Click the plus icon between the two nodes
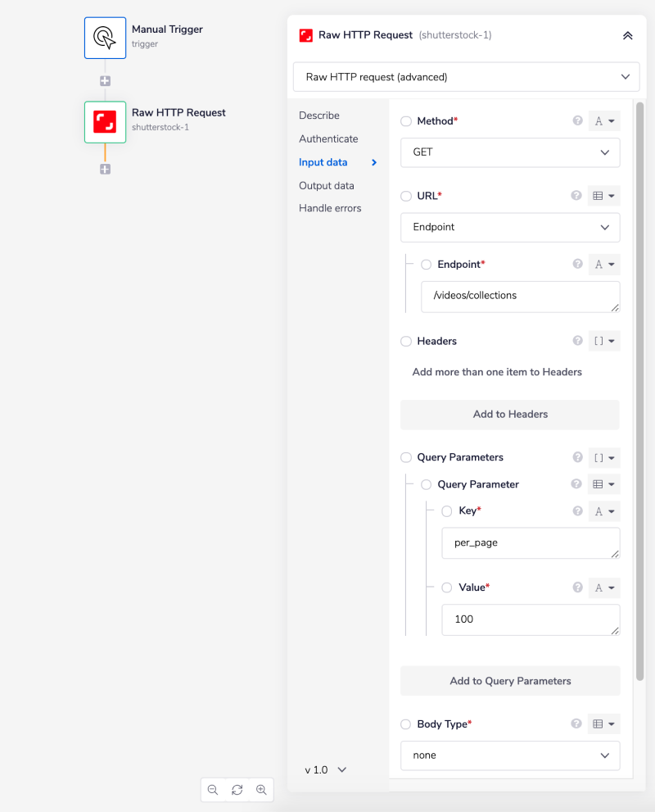This screenshot has height=812, width=655. pos(105,81)
